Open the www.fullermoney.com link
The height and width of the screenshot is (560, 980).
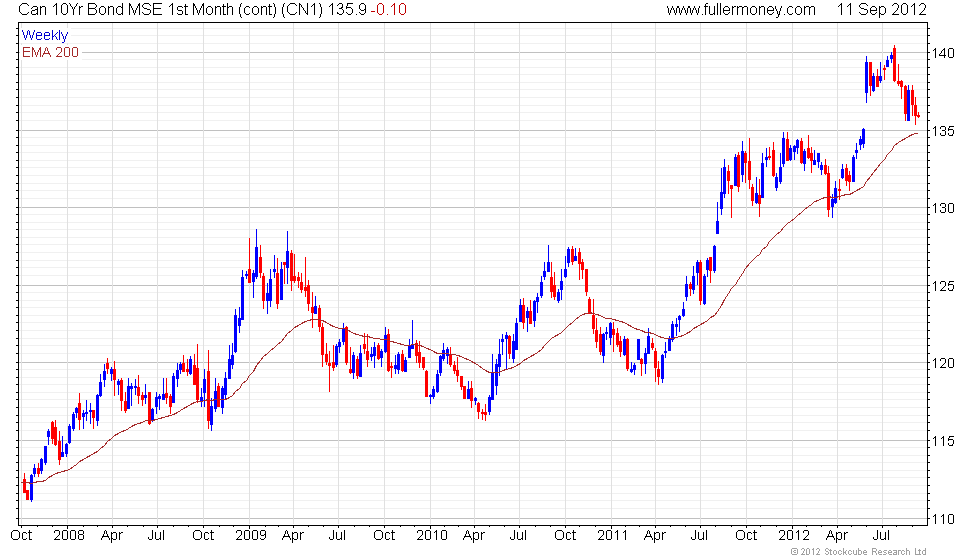[x=741, y=10]
